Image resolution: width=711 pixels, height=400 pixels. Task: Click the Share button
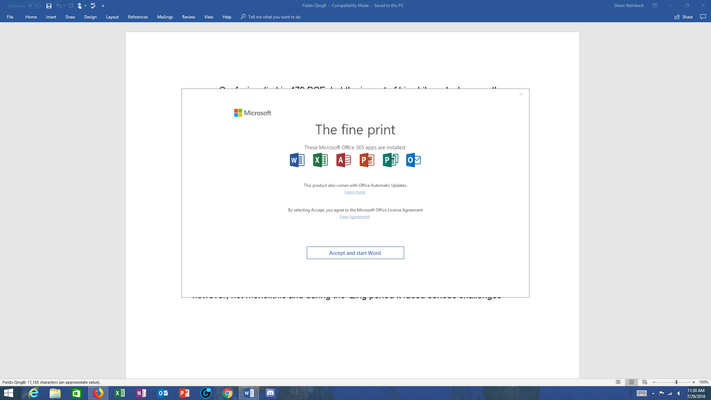tap(683, 17)
